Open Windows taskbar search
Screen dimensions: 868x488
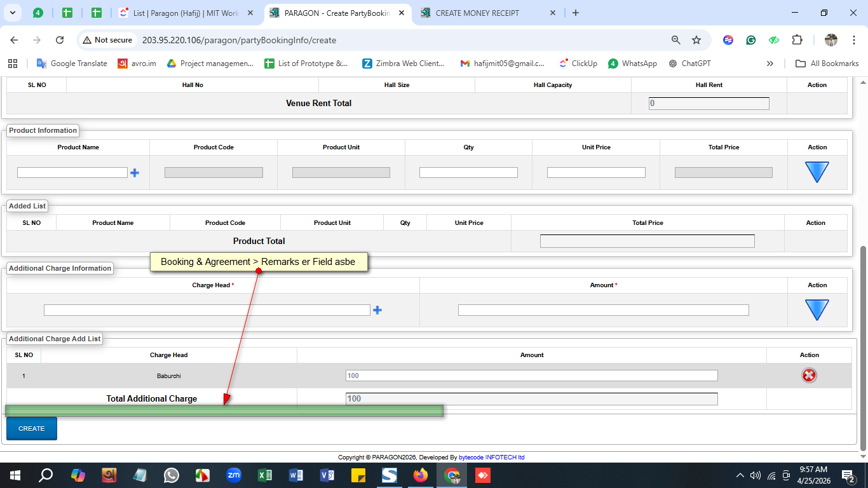click(46, 475)
